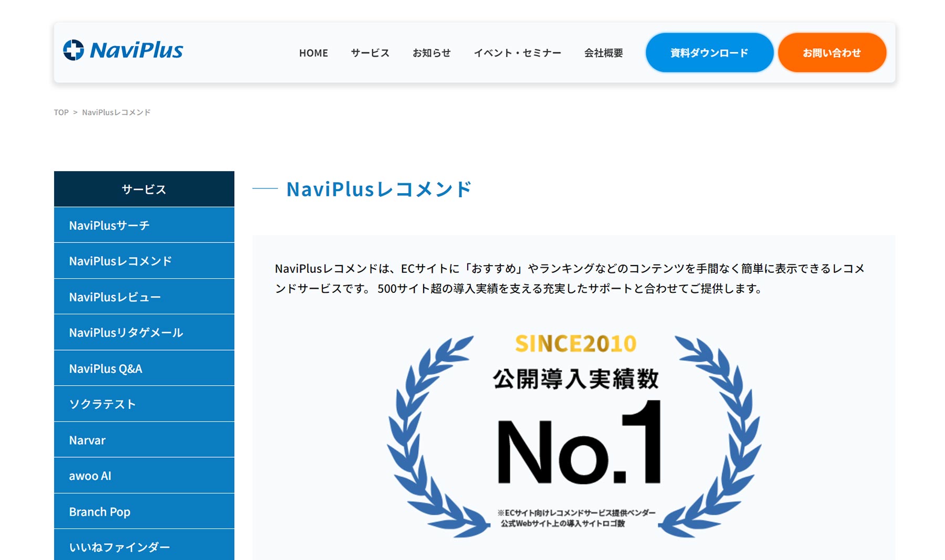945x560 pixels.
Task: Open the NaviPlusレビュー service page
Action: coord(143,297)
